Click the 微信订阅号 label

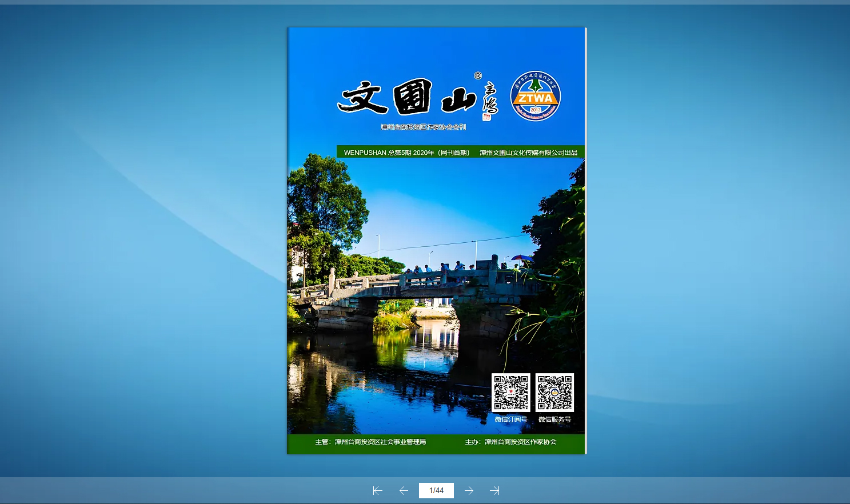click(511, 419)
